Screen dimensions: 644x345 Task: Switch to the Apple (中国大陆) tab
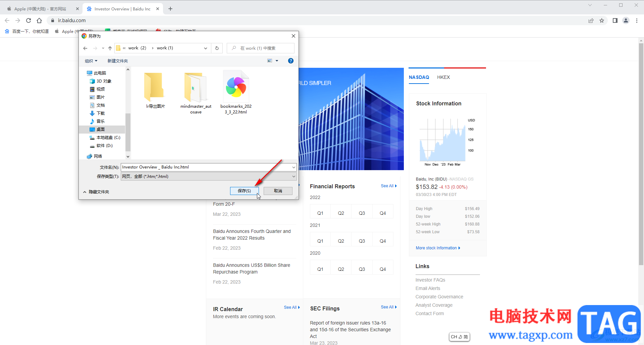click(40, 9)
